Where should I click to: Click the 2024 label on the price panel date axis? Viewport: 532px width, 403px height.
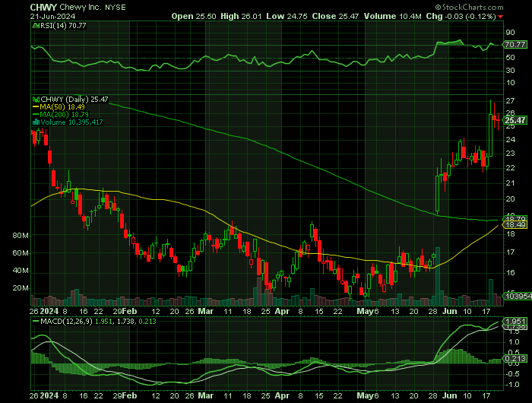pos(49,311)
